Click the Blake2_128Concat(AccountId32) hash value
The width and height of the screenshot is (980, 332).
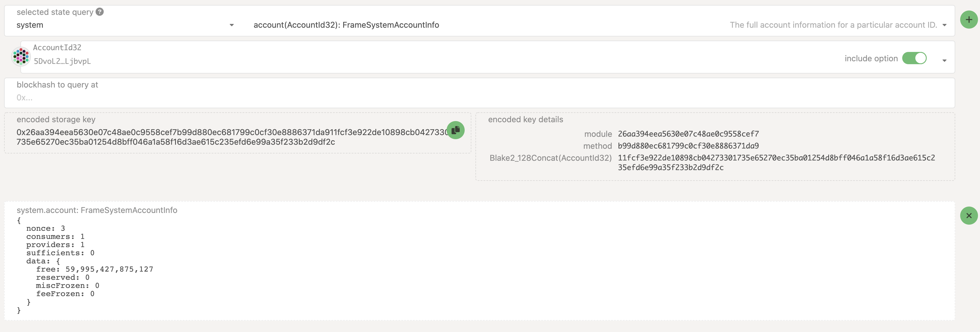pyautogui.click(x=776, y=162)
